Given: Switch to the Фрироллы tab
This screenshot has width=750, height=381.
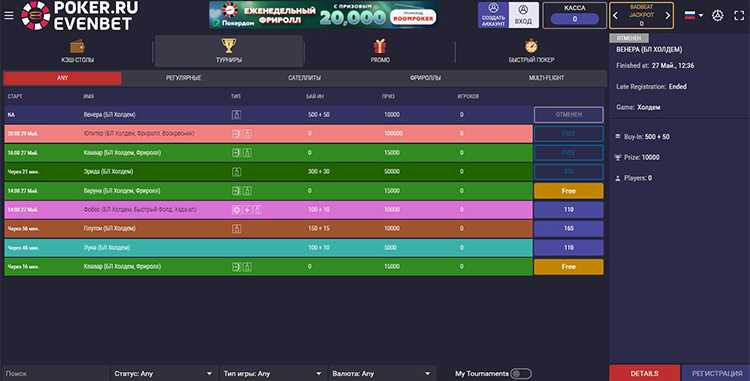Looking at the screenshot, I should click(425, 77).
